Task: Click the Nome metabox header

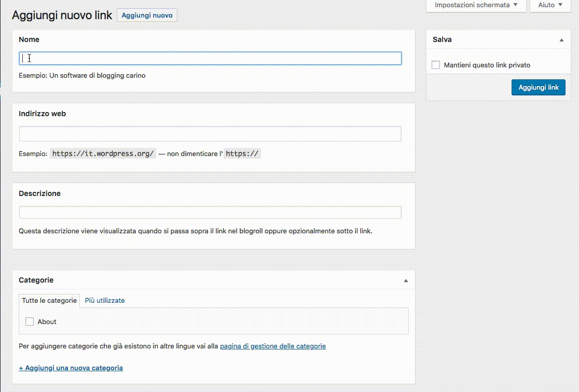Action: [x=29, y=39]
